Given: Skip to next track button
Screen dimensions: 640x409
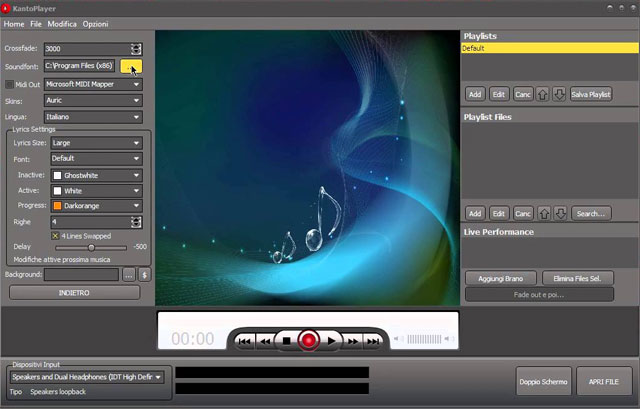Looking at the screenshot, I should point(374,341).
